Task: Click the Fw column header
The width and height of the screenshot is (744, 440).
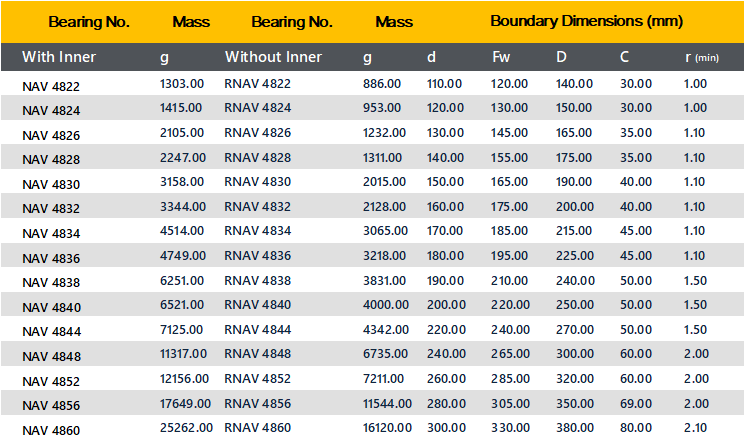Action: click(x=501, y=57)
